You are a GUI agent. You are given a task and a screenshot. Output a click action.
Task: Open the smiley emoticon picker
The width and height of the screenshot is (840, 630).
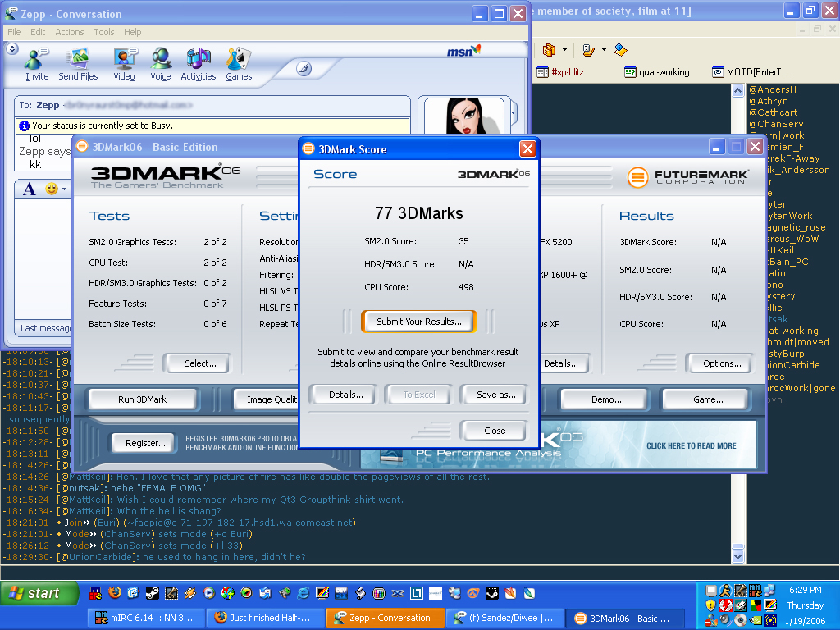click(52, 189)
